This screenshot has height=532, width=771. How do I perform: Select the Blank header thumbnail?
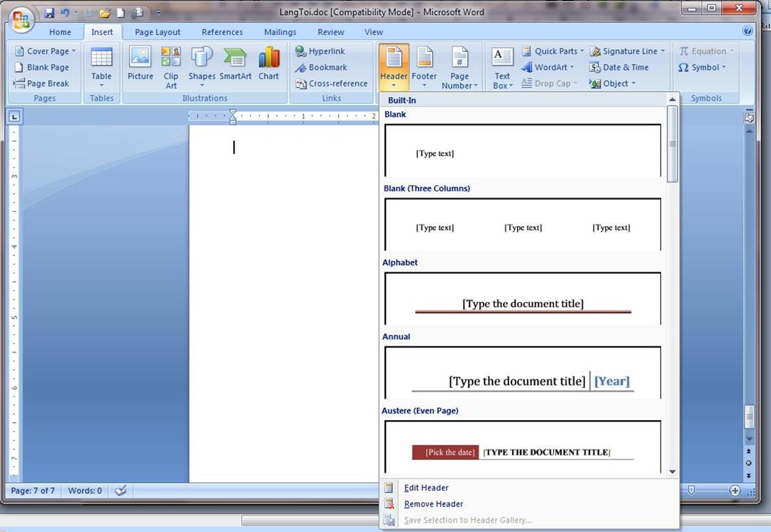click(523, 150)
